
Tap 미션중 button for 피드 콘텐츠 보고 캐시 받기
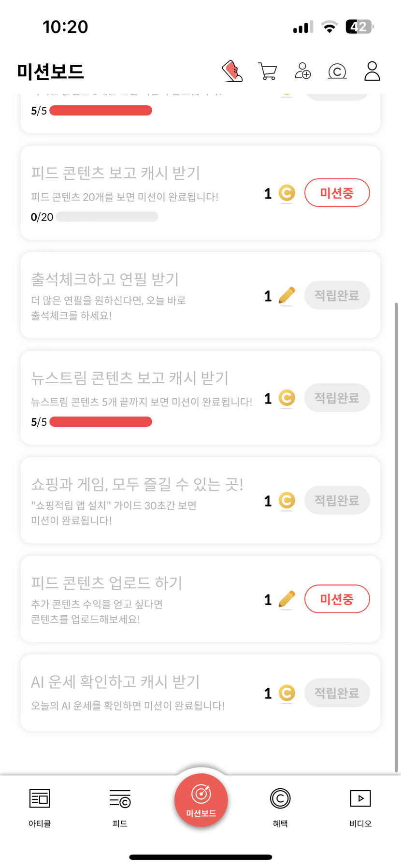point(337,193)
